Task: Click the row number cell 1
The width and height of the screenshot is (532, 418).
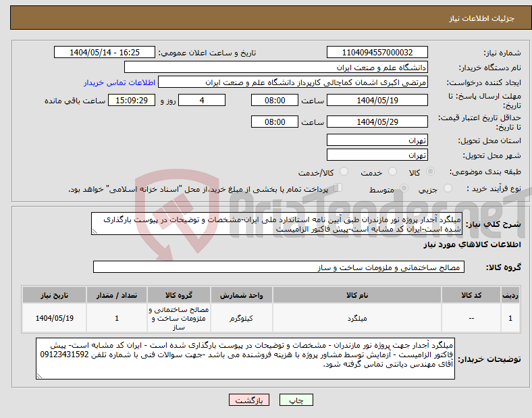Action: tap(510, 318)
